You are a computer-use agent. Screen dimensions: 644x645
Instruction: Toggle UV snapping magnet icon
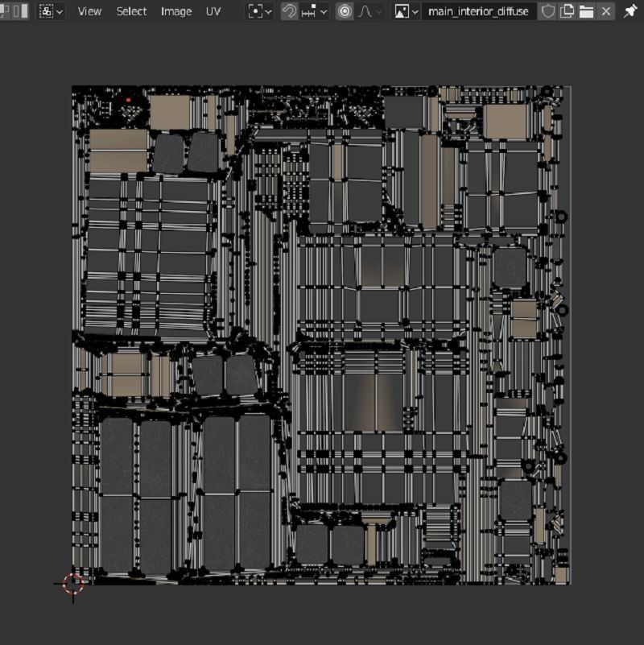click(289, 11)
